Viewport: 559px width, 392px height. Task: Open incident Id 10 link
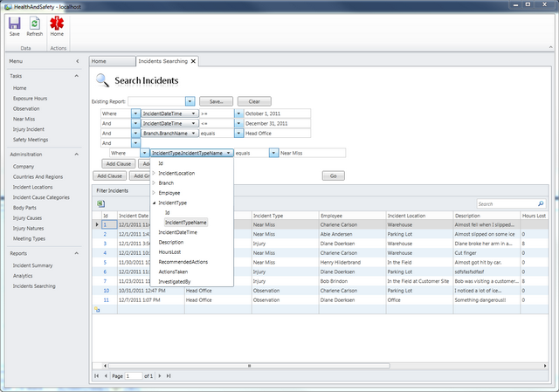[107, 291]
